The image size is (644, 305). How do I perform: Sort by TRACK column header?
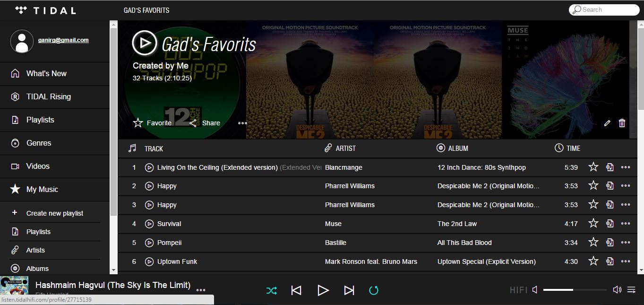(x=154, y=148)
